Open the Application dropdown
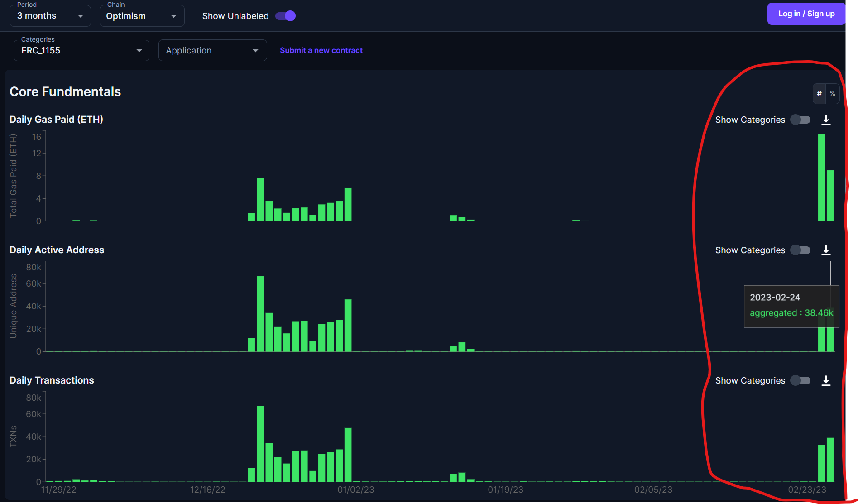The height and width of the screenshot is (504, 858). pyautogui.click(x=212, y=50)
